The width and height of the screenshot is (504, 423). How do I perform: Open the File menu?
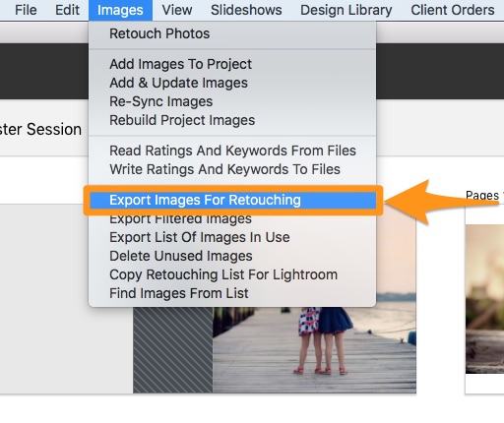tap(26, 10)
